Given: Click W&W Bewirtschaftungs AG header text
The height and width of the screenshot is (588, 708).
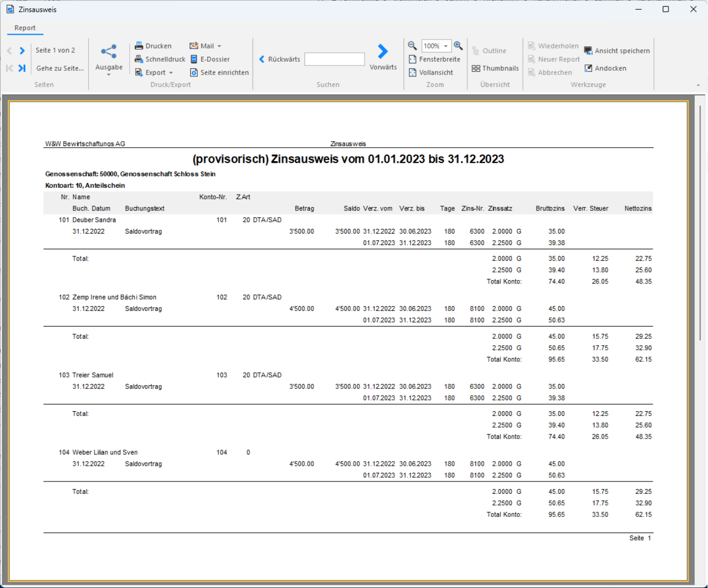Looking at the screenshot, I should click(85, 144).
